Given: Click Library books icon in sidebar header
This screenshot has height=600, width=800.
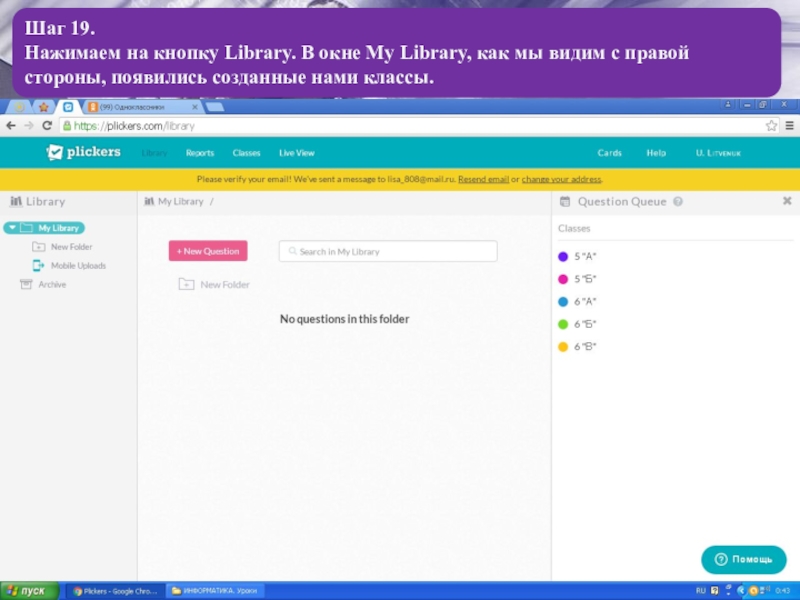Looking at the screenshot, I should pyautogui.click(x=16, y=202).
